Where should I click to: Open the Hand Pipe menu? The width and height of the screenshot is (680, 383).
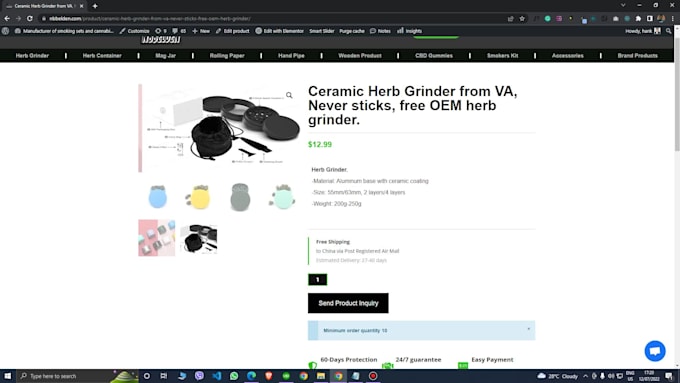[x=291, y=56]
